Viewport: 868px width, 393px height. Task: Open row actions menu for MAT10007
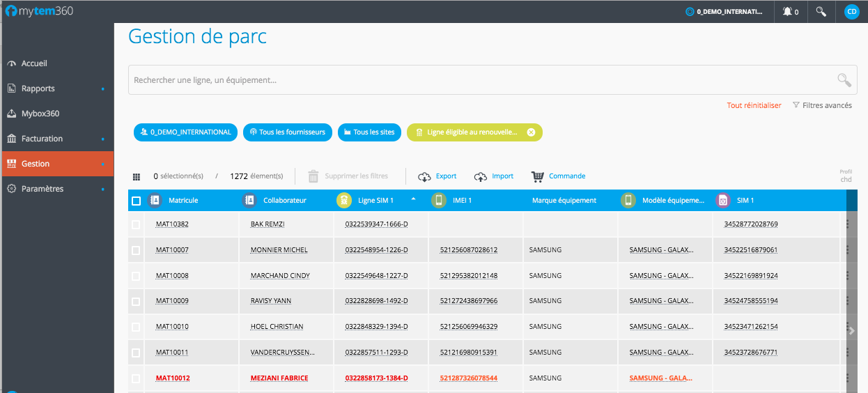tap(848, 249)
